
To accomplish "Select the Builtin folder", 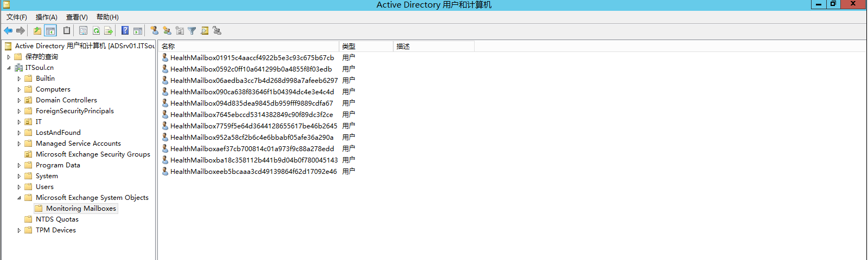I will (x=45, y=79).
